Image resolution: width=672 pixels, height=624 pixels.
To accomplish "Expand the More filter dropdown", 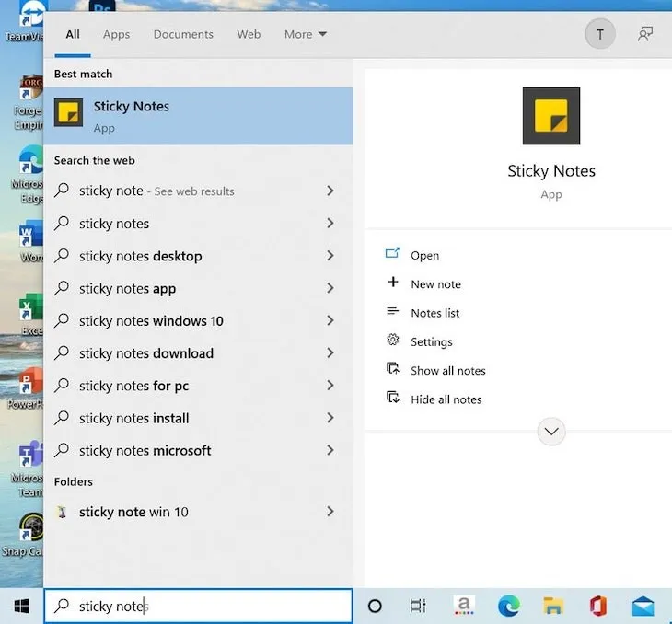I will (x=305, y=34).
